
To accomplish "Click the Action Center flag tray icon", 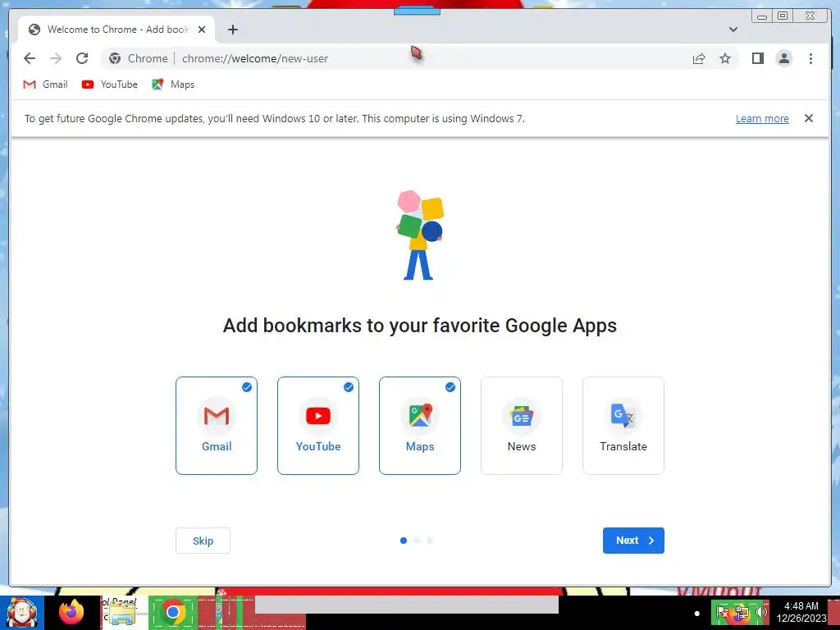I will click(x=722, y=612).
